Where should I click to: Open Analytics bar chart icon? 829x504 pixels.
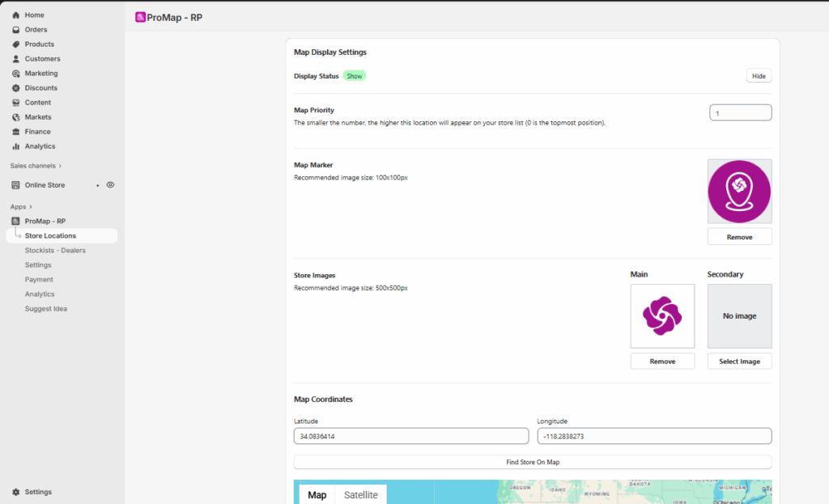click(15, 146)
